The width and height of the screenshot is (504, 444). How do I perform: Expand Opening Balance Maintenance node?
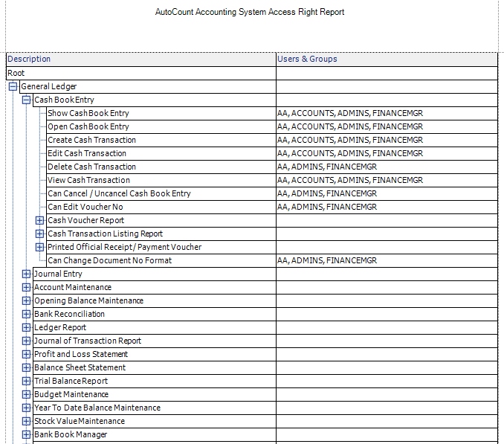point(26,300)
